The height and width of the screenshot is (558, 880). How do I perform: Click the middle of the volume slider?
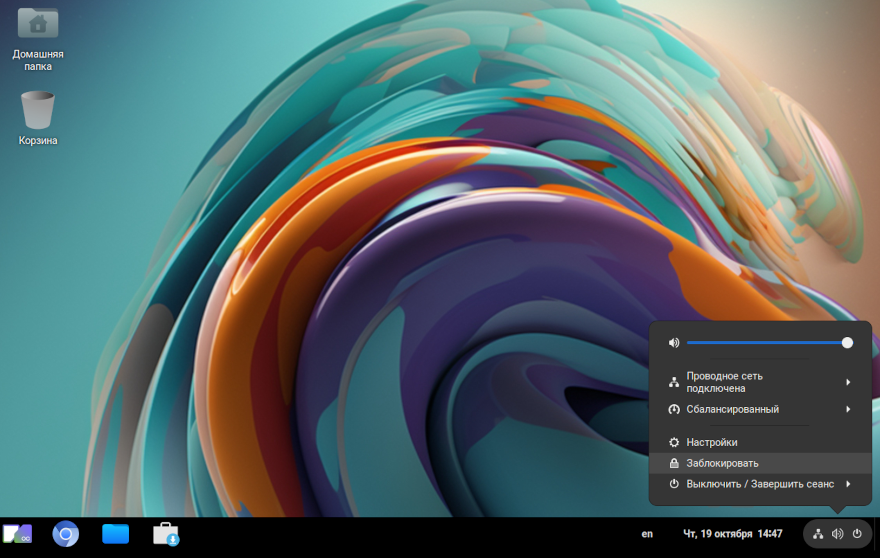(767, 343)
